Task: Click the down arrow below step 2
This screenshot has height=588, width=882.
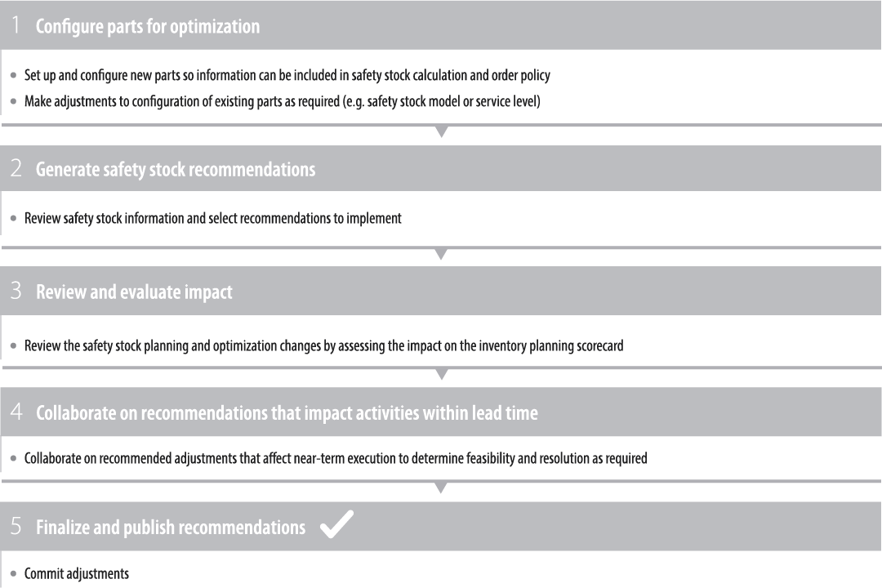Action: point(441,254)
